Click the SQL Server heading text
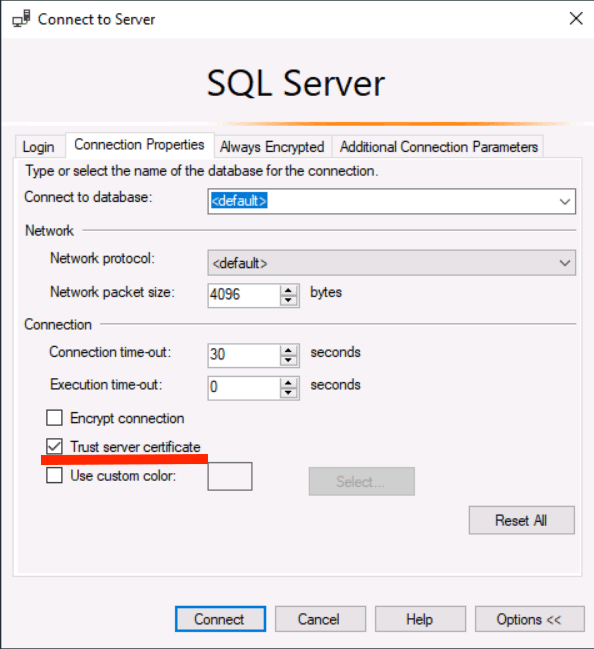Screen dimensions: 594x649 (296, 84)
